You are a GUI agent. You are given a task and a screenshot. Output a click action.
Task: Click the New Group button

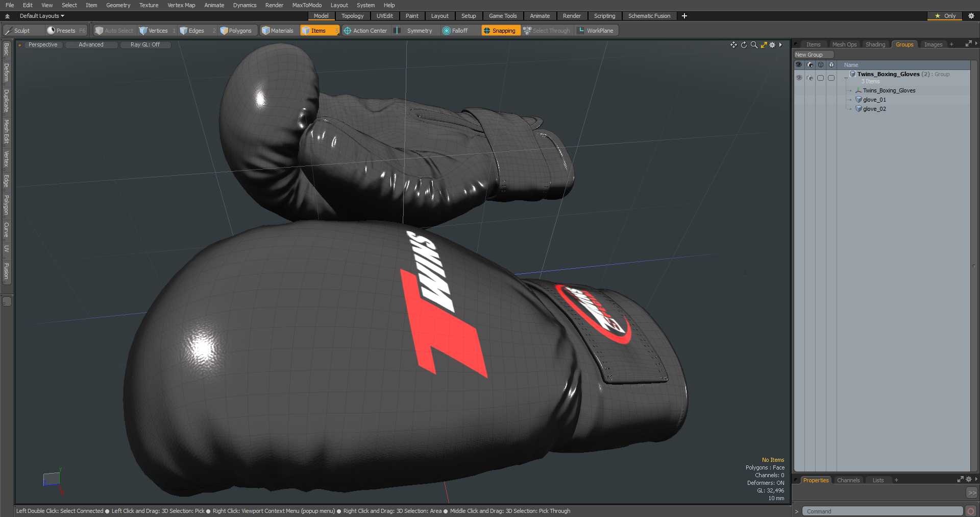coord(814,55)
